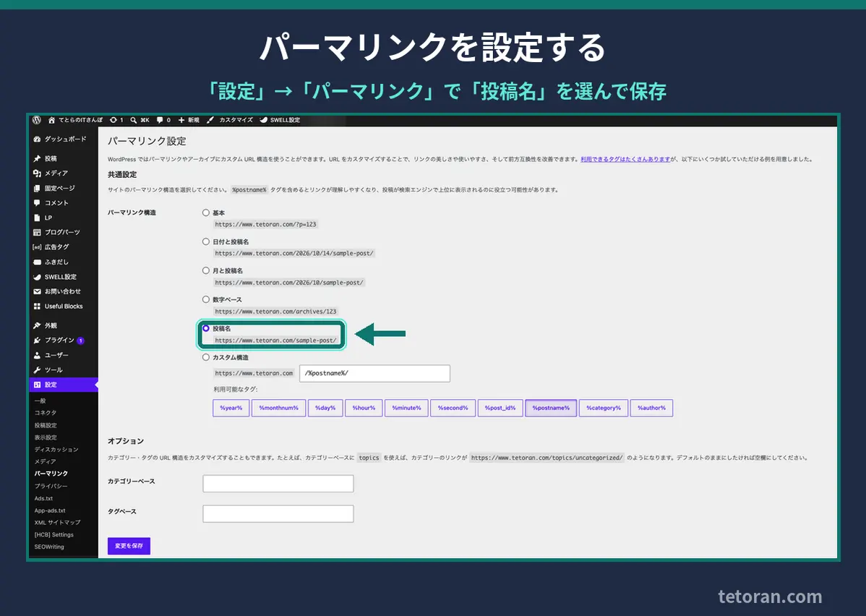Click the タグベース input field
This screenshot has width=866, height=616.
pyautogui.click(x=278, y=514)
